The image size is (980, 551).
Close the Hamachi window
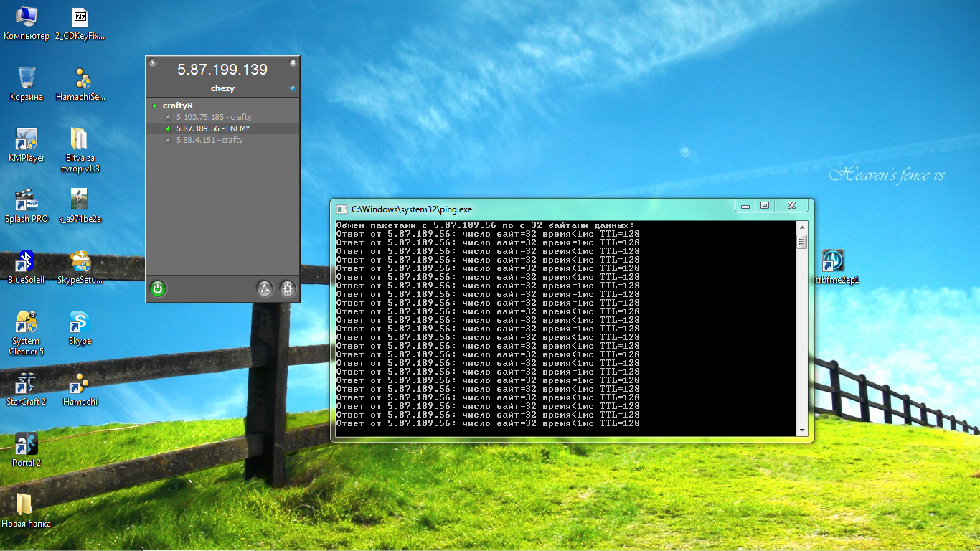tap(293, 63)
